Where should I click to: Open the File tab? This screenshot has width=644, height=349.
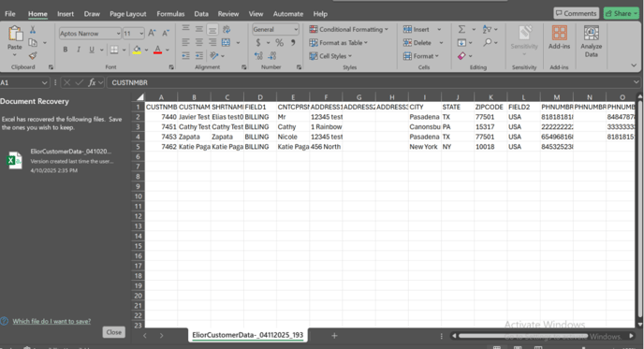click(x=10, y=13)
